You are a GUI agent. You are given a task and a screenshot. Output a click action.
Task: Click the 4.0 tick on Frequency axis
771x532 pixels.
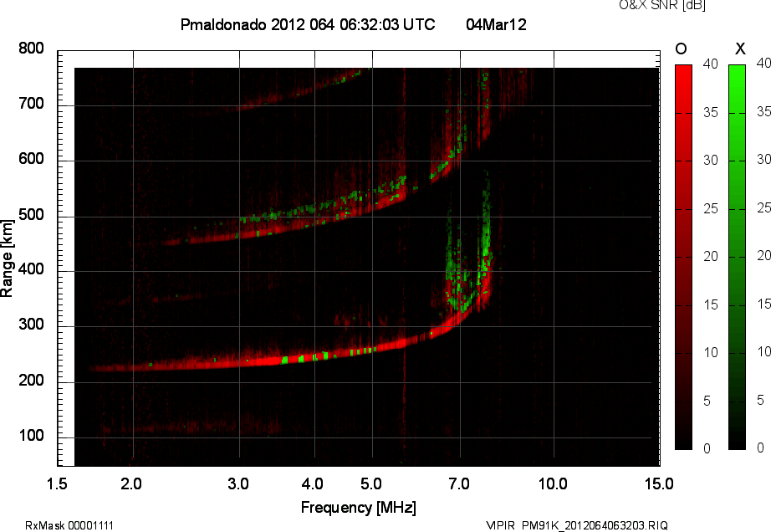click(x=313, y=484)
